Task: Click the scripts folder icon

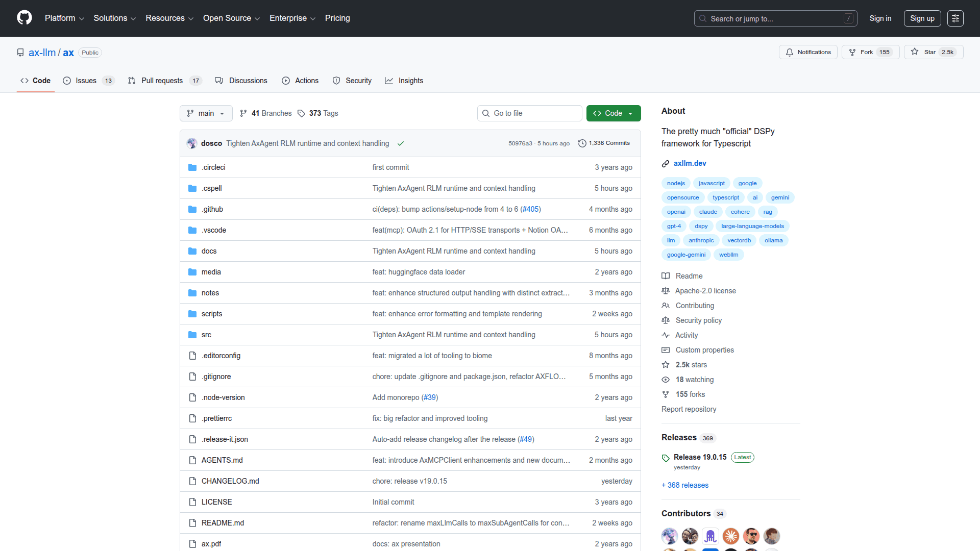Action: 192,314
